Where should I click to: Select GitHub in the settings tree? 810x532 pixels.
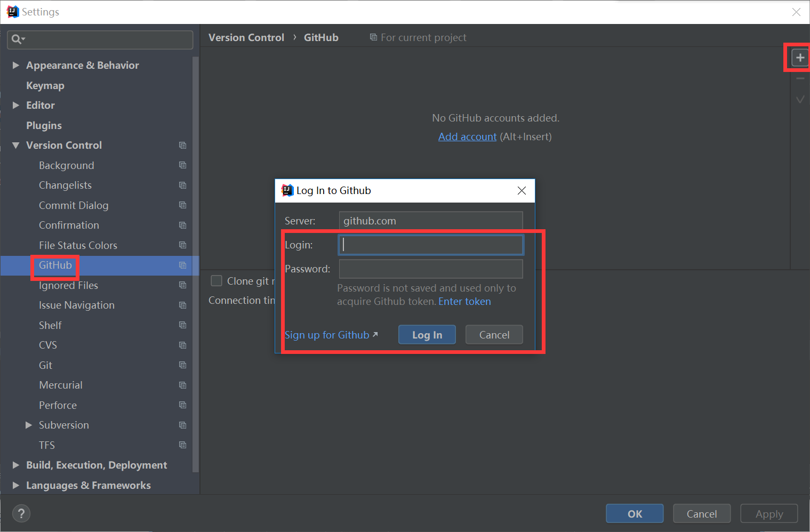55,265
